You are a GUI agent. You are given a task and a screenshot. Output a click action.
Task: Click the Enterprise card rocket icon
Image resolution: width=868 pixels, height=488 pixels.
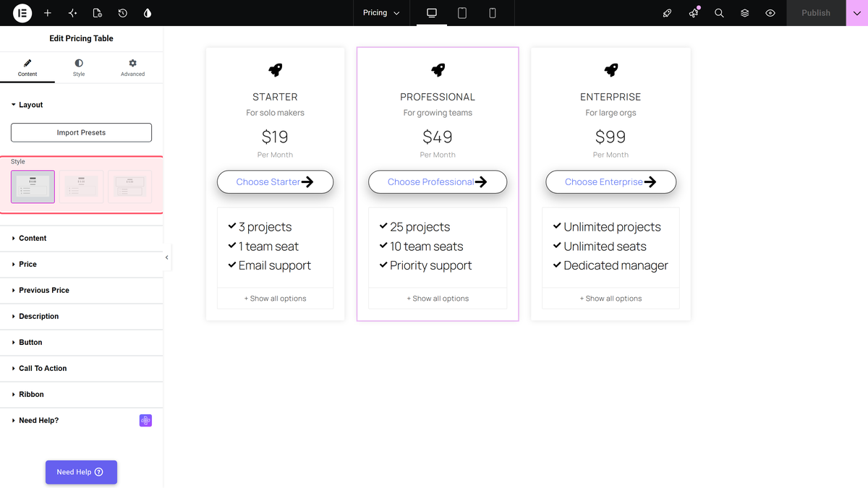pos(611,70)
